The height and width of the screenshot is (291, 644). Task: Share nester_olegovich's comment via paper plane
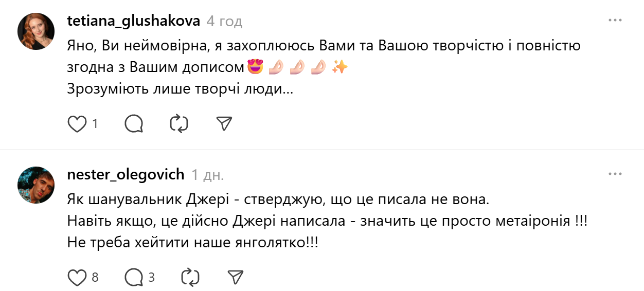click(x=235, y=278)
